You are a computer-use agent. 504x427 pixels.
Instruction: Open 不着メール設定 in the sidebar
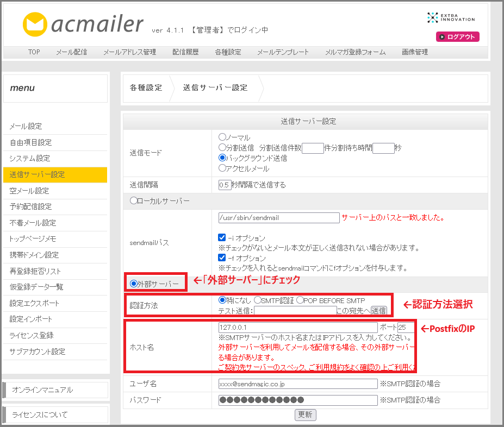(x=33, y=223)
